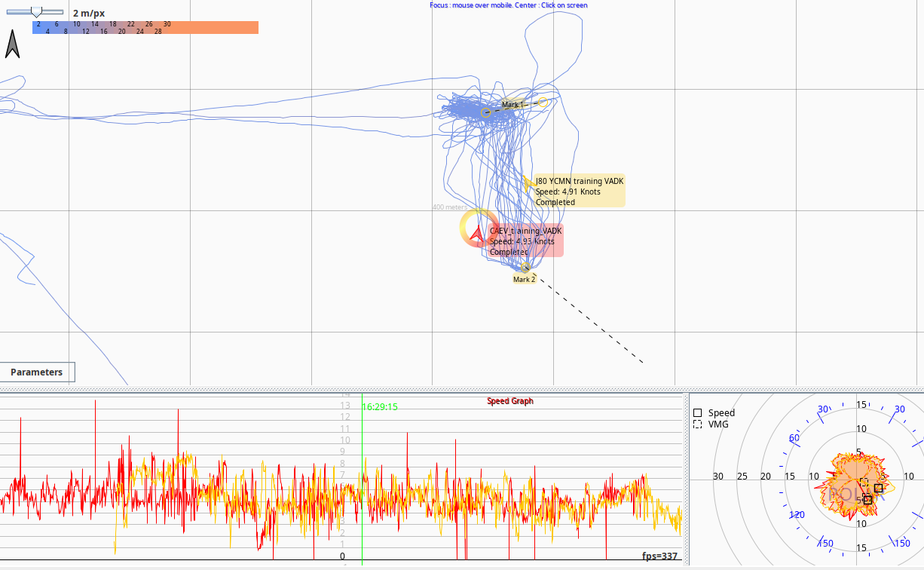Screen dimensions: 924x570
Task: Open the Parameters panel
Action: (x=37, y=372)
